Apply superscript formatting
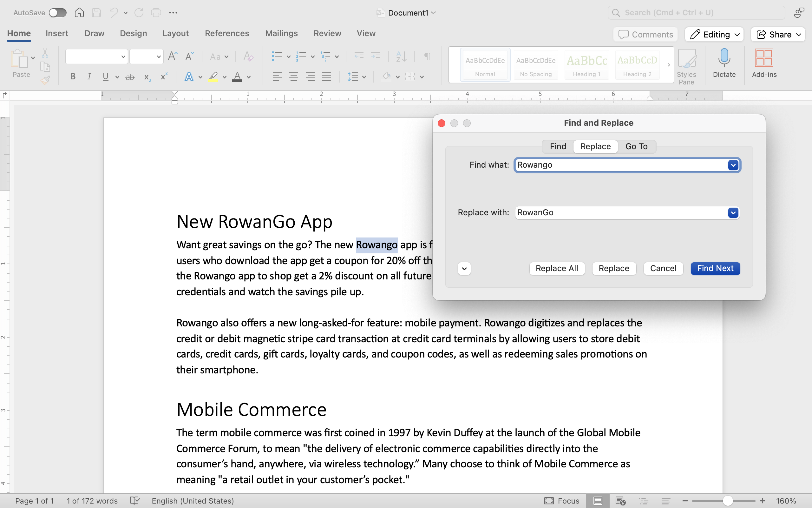 (164, 76)
